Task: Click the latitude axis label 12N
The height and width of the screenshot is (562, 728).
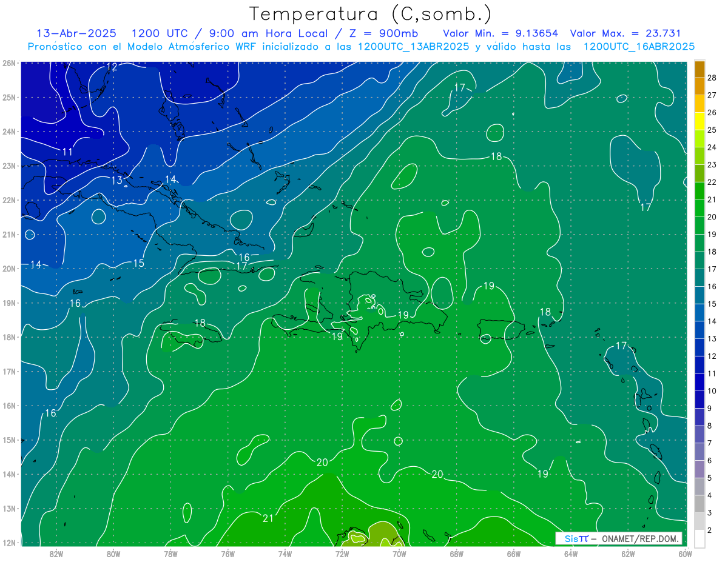Action: (8, 543)
